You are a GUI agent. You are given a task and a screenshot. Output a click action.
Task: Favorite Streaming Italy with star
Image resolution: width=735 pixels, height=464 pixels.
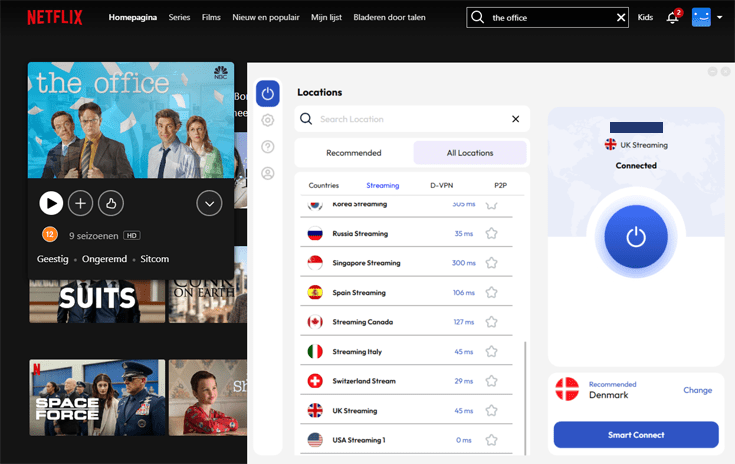(491, 352)
